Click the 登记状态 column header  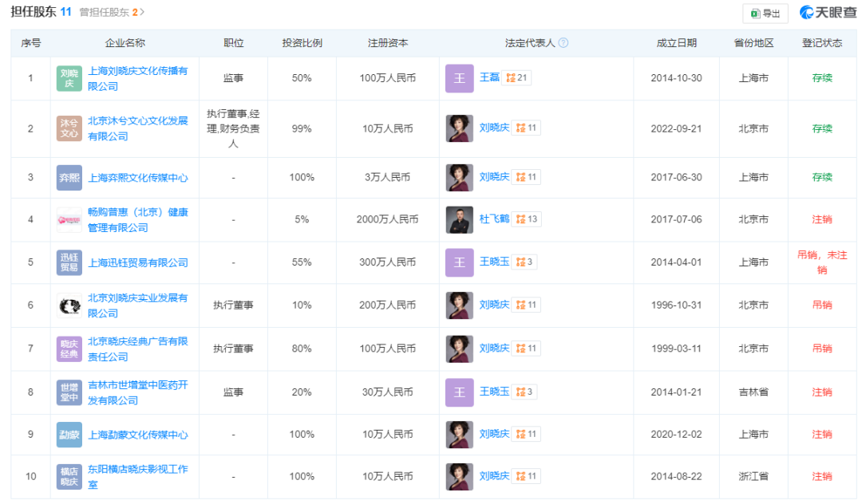tap(822, 43)
